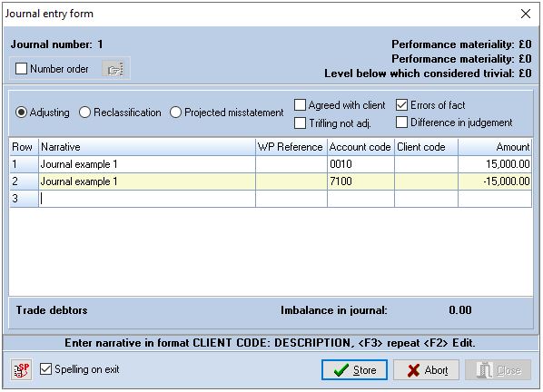Screen dimensions: 543x392
Task: Click the Amount cell in row 3
Action: (x=495, y=199)
